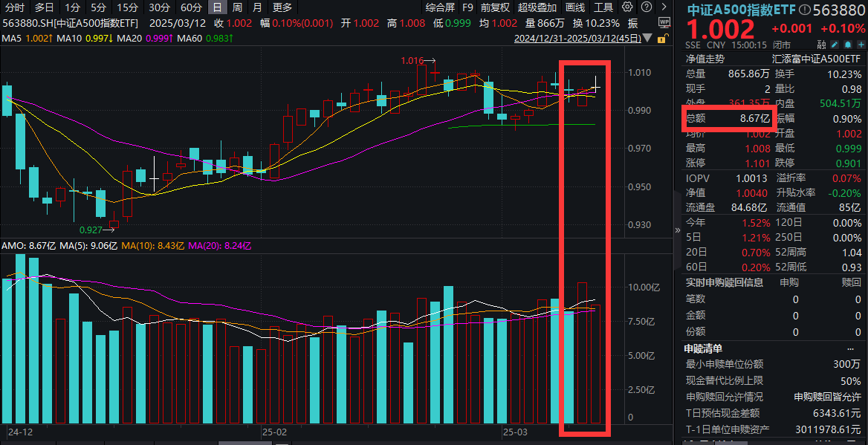The image size is (868, 445).
Task: Click the 净值走势 link
Action: coord(705,58)
